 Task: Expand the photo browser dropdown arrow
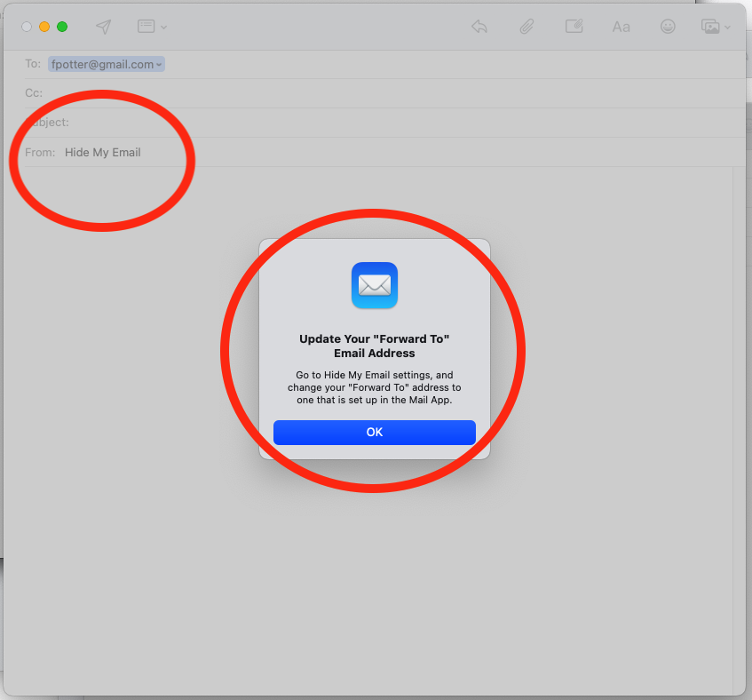pyautogui.click(x=727, y=28)
